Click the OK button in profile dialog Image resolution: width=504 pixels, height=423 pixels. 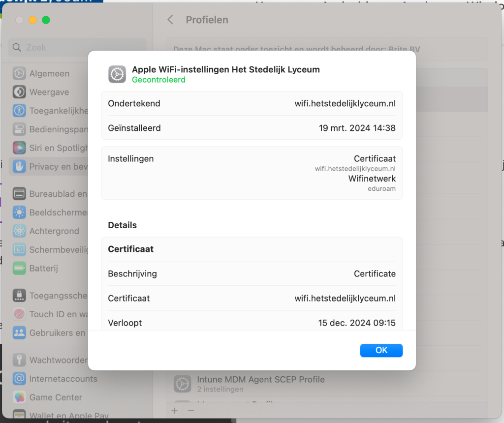[x=381, y=350]
